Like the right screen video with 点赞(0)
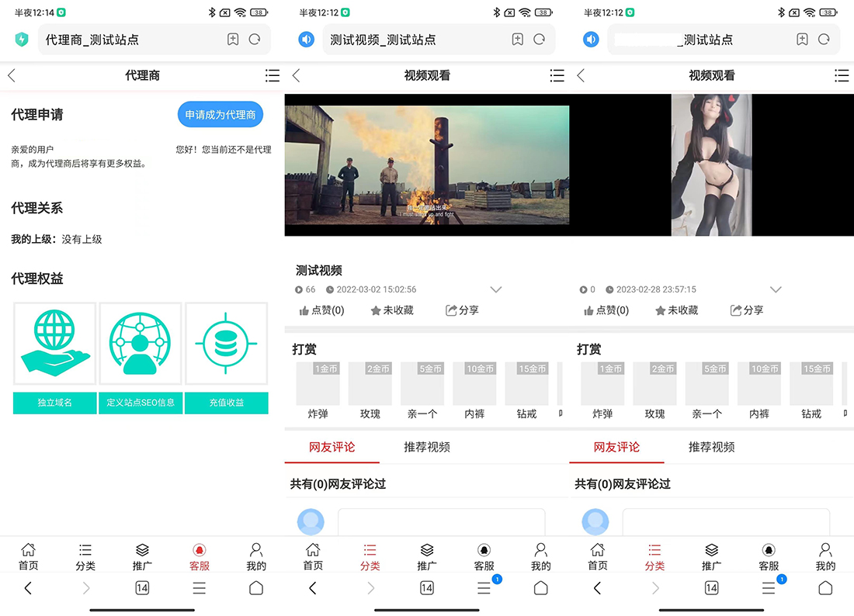The image size is (854, 616). click(606, 310)
